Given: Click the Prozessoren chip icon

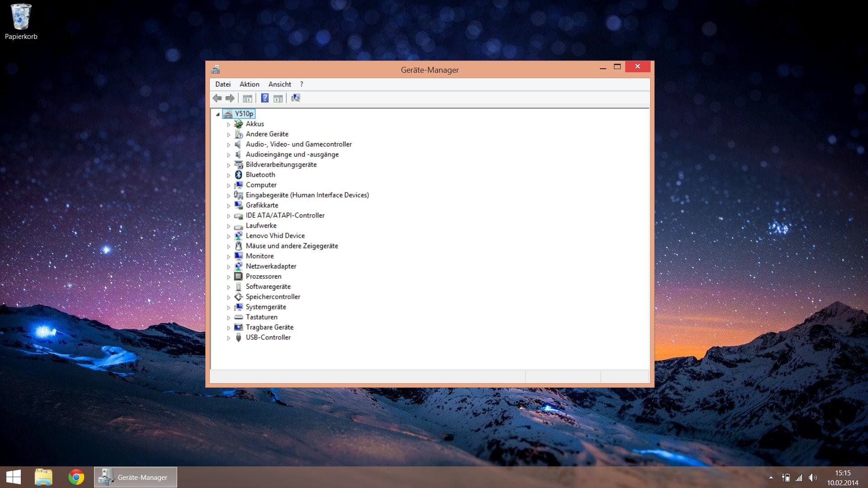Looking at the screenshot, I should [x=239, y=277].
